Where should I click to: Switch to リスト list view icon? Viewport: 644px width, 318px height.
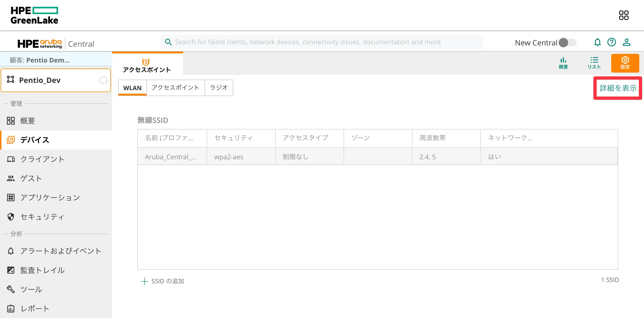tap(594, 63)
